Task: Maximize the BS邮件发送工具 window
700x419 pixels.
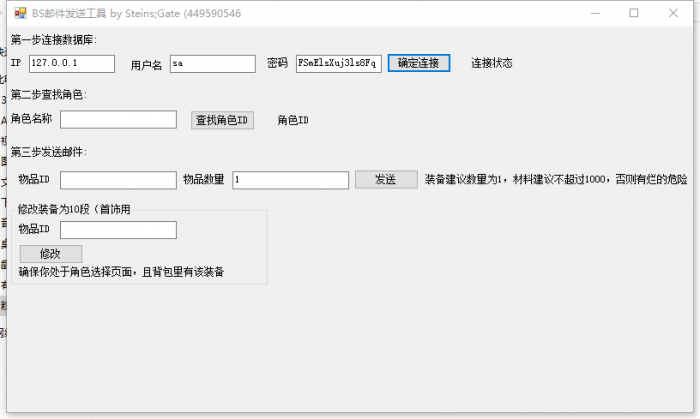Action: click(x=633, y=13)
